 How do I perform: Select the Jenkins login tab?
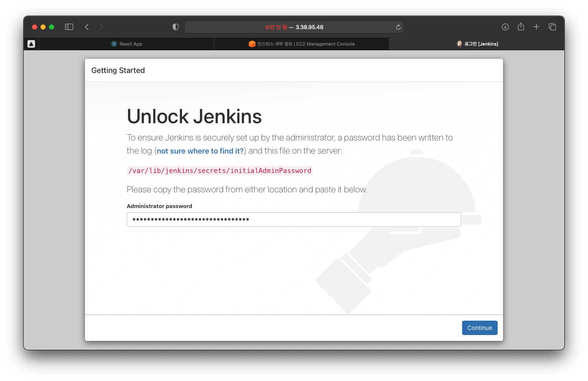point(477,44)
